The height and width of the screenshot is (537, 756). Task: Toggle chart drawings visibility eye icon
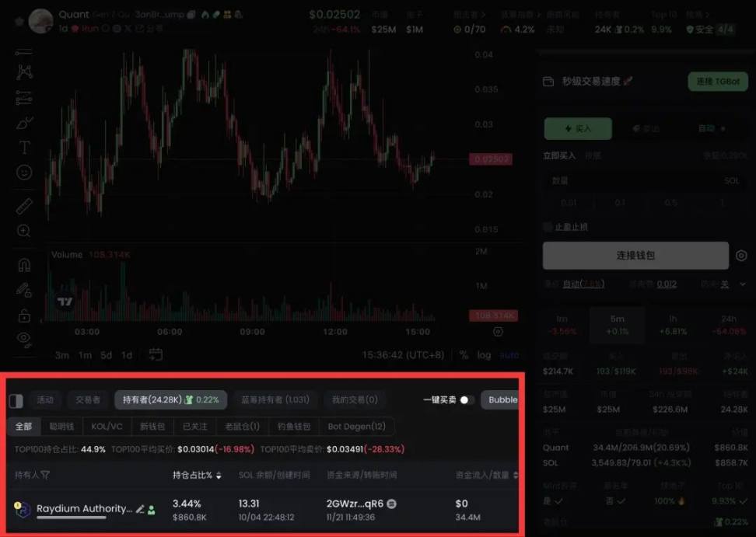[x=24, y=339]
